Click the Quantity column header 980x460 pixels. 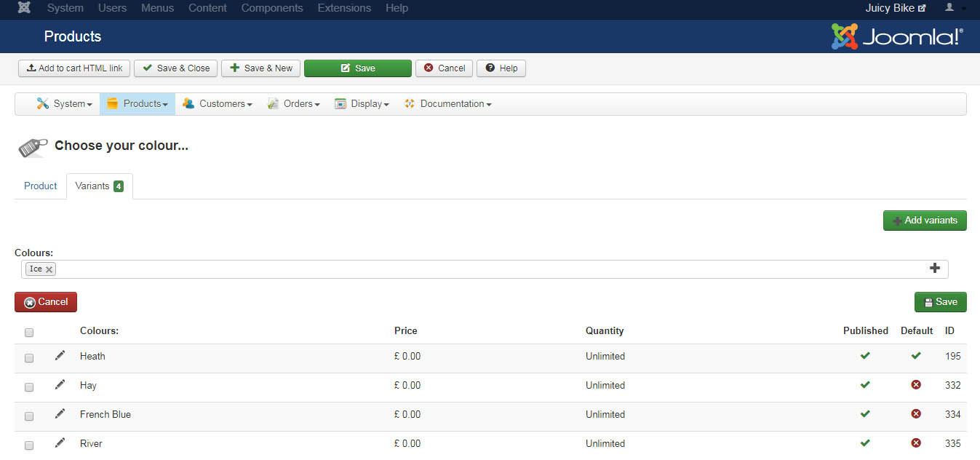pyautogui.click(x=605, y=330)
